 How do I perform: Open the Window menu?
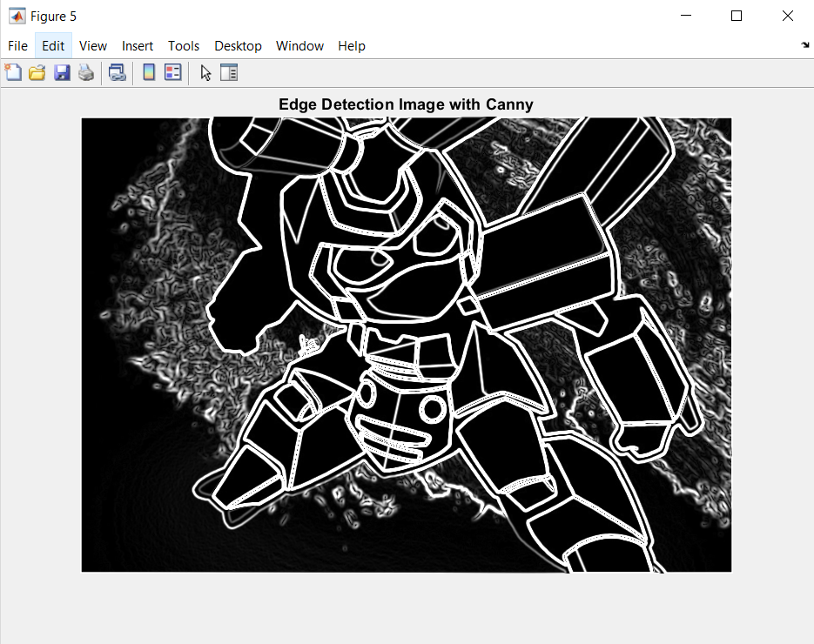click(299, 45)
